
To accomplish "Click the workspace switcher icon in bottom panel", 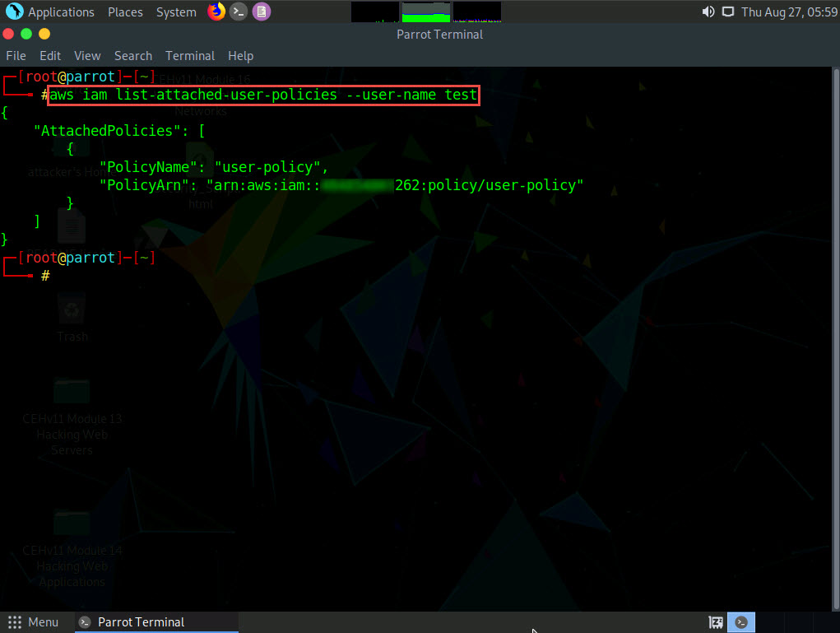I will pyautogui.click(x=716, y=622).
